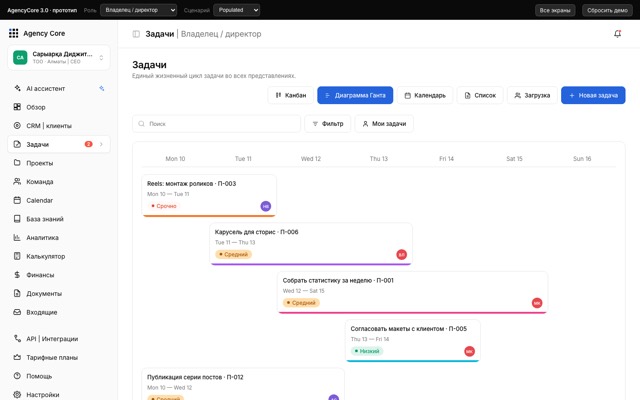640x400 pixels.
Task: Open API | Интеграции icon
Action: [x=17, y=338]
